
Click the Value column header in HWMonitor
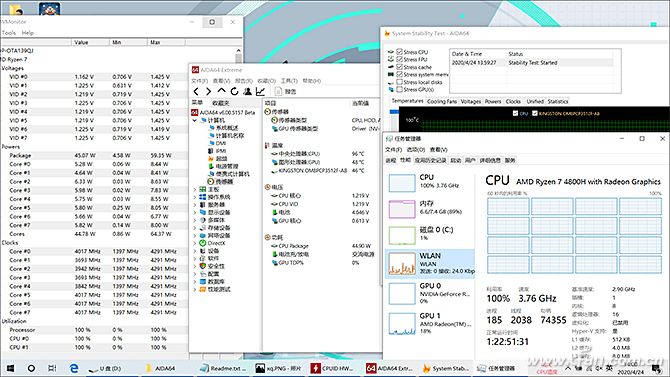(90, 42)
